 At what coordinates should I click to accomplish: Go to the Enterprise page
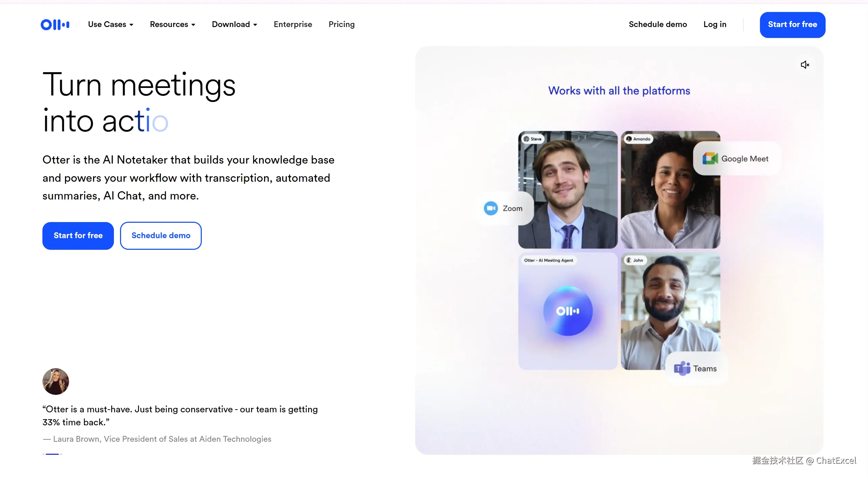coord(293,25)
